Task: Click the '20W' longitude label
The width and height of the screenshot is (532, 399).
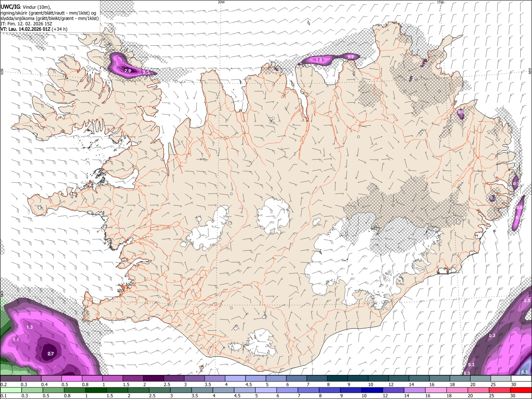Action: (221, 2)
